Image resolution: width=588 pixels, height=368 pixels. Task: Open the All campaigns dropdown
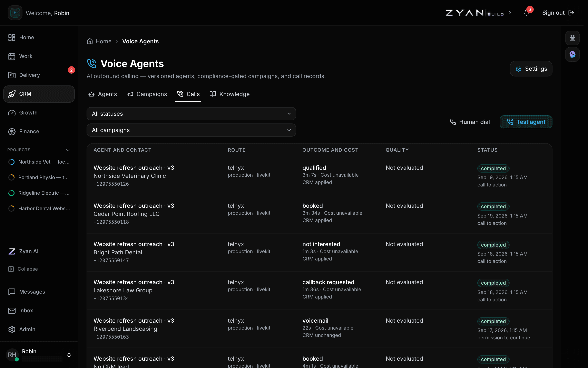pos(191,130)
